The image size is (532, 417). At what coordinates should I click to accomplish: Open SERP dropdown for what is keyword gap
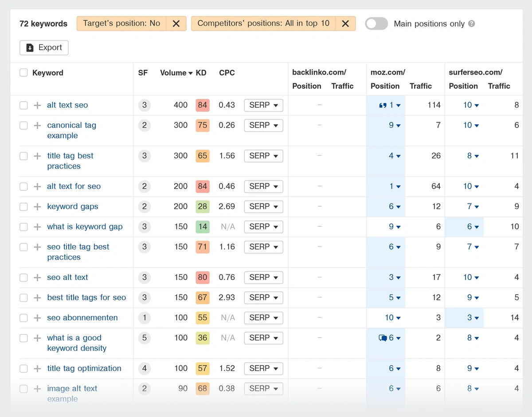pos(263,227)
